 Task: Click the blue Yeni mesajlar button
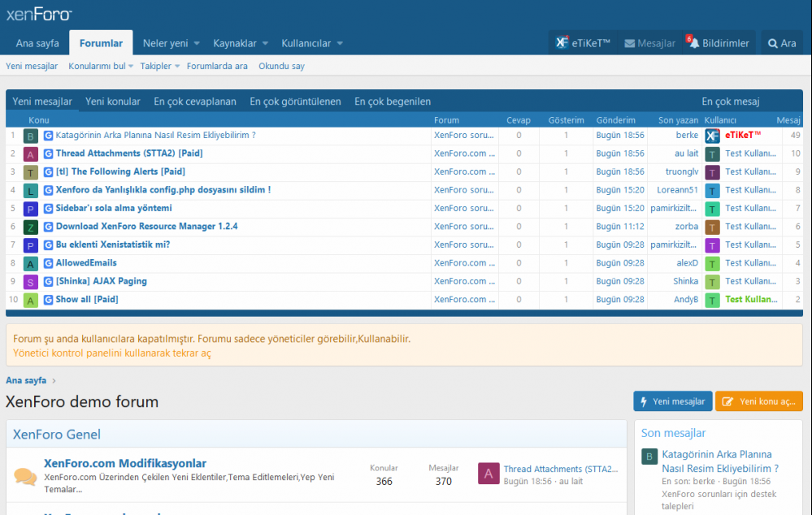[x=673, y=401]
